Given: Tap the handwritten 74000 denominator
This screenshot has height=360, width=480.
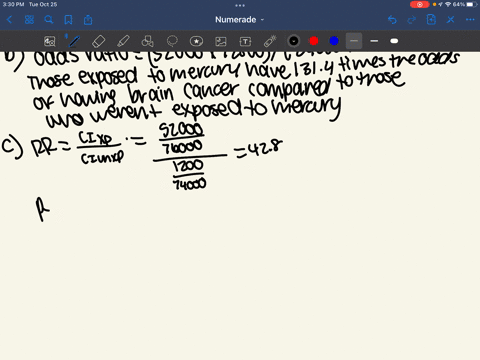Looking at the screenshot, I should coord(189,184).
